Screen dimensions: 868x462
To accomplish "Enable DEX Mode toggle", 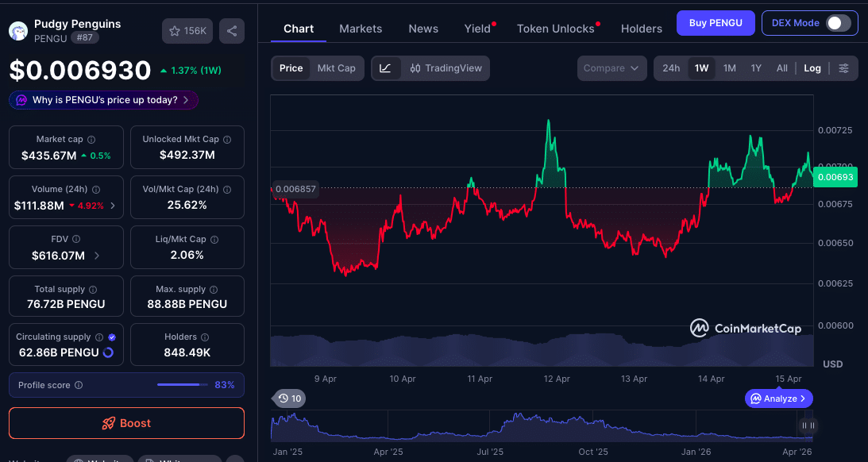I will [839, 23].
